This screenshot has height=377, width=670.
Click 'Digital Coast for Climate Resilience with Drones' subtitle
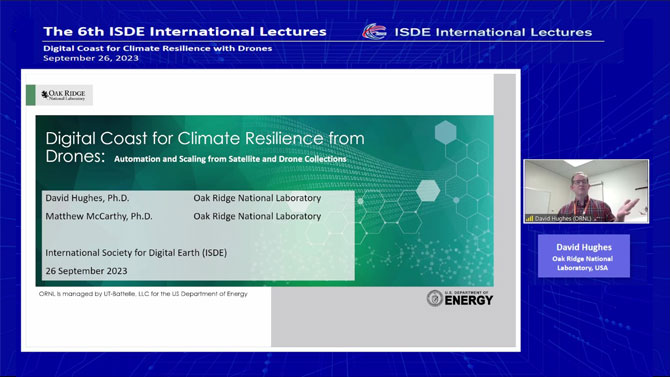(158, 48)
